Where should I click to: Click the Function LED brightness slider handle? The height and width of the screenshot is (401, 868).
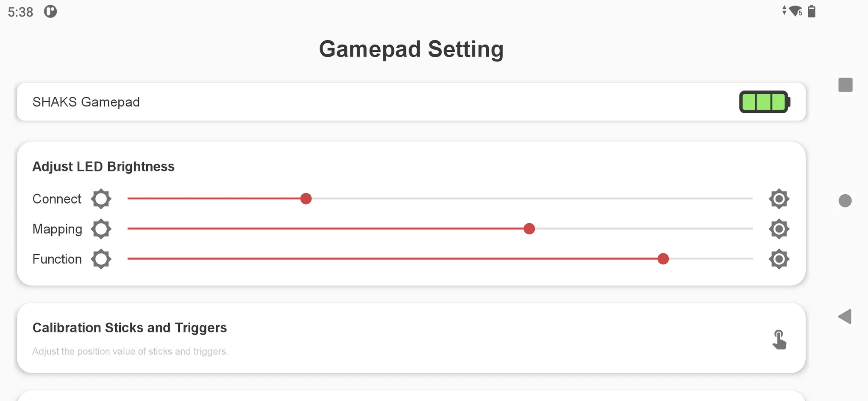tap(663, 259)
